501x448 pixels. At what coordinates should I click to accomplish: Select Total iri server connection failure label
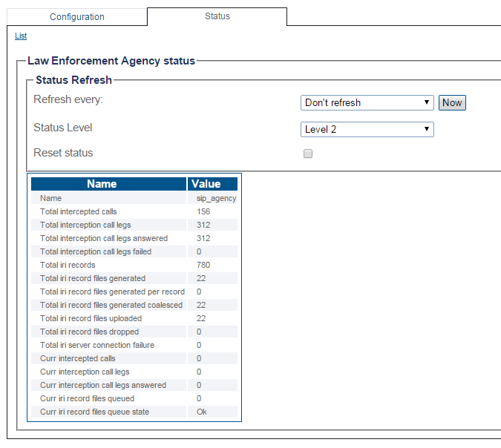click(98, 345)
